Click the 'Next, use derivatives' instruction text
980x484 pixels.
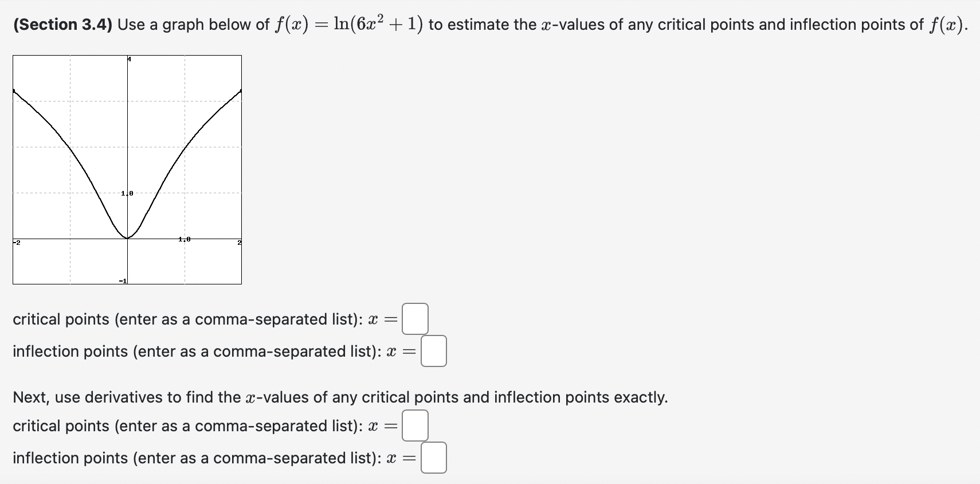(339, 396)
